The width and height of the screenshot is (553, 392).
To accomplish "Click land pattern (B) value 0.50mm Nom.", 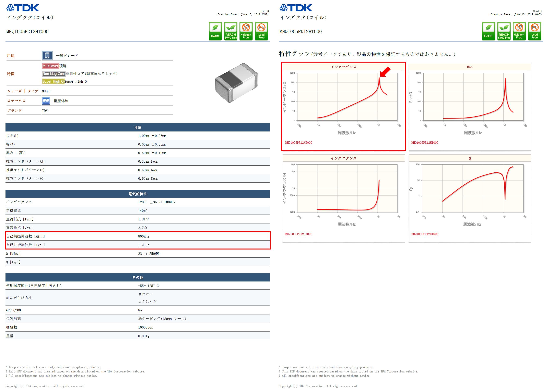I will 148,170.
